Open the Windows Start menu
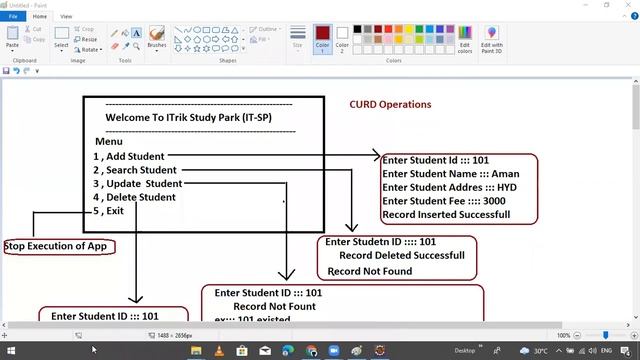 click(11, 351)
